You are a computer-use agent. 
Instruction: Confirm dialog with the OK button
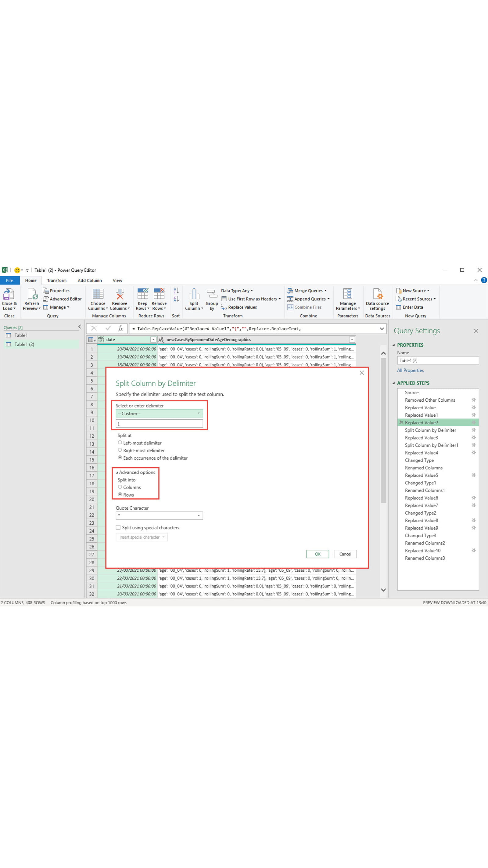[x=317, y=554]
